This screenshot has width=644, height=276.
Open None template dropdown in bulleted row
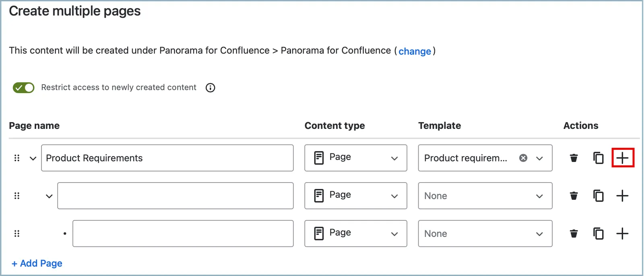pos(485,234)
